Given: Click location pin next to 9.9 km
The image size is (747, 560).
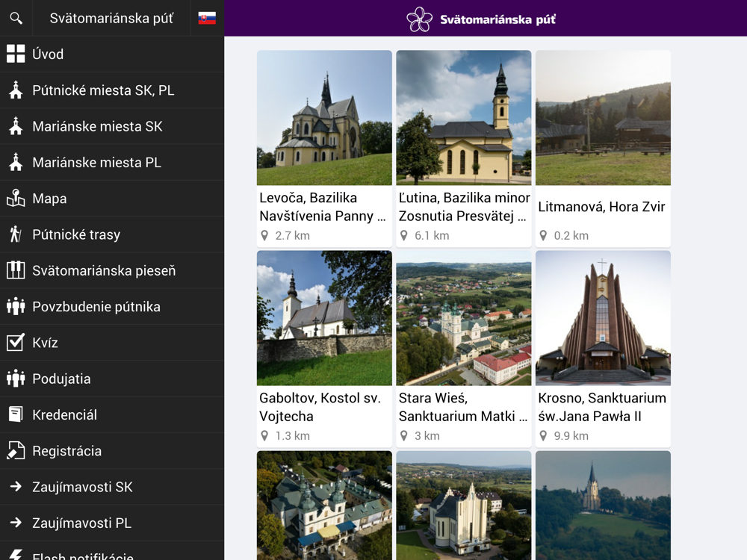Looking at the screenshot, I should (543, 436).
